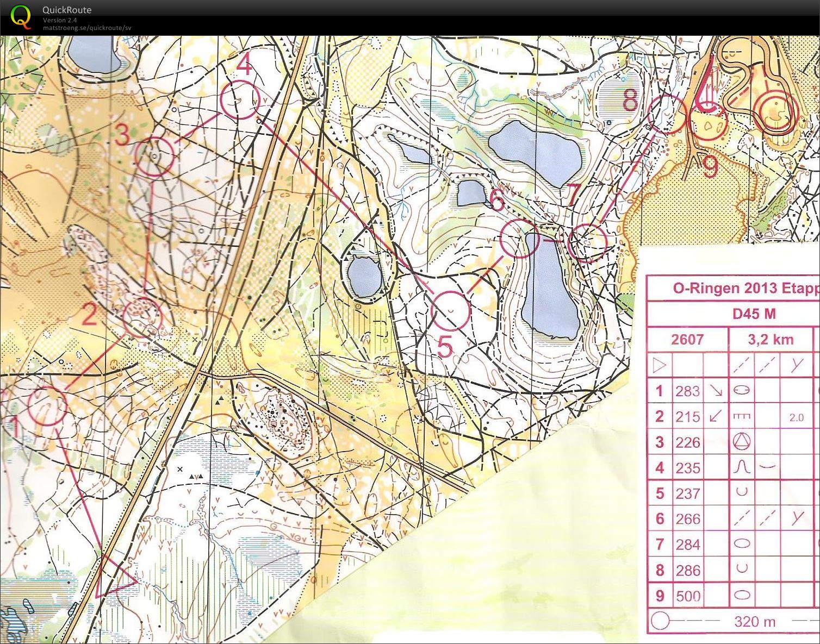Click the cliff symbol in row 2
The width and height of the screenshot is (820, 644).
tap(742, 417)
